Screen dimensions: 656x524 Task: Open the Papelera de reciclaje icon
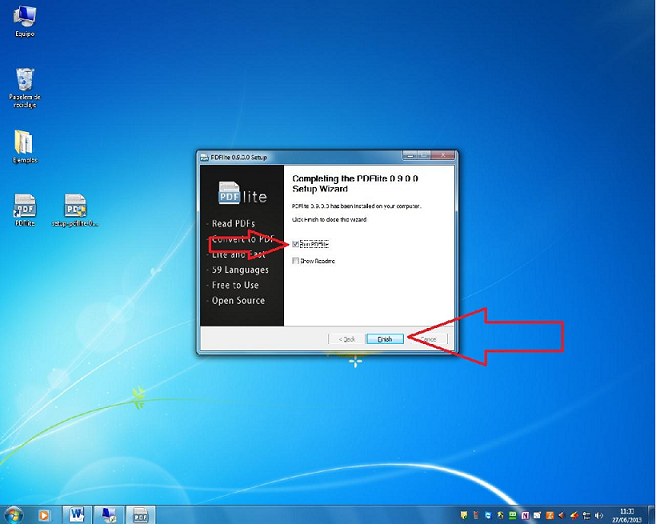pos(25,88)
